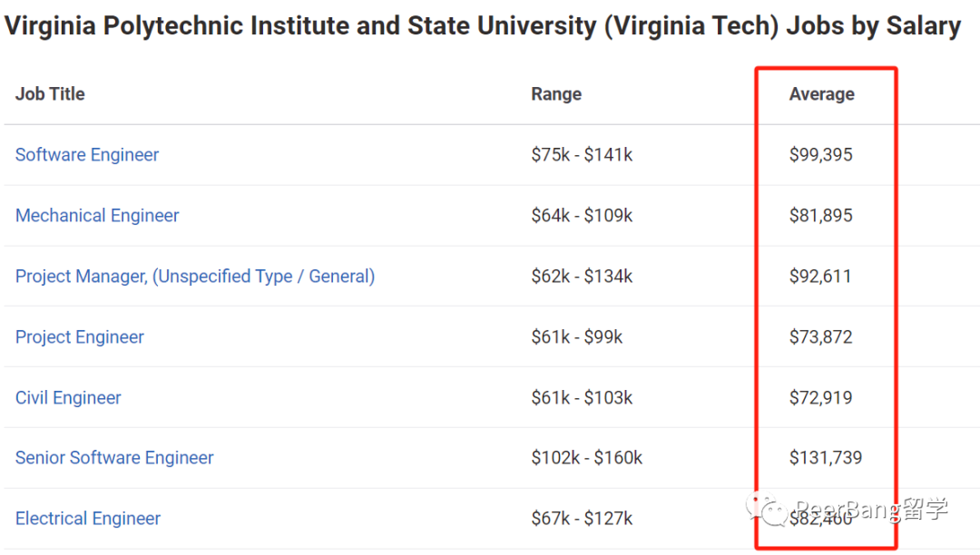Click the WeChat logo watermark icon
The width and height of the screenshot is (980, 555).
pos(766,510)
